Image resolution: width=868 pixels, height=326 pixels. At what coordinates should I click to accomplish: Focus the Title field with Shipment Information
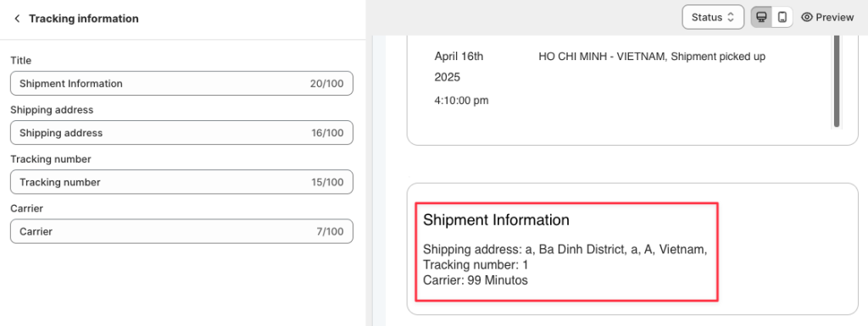pyautogui.click(x=181, y=84)
